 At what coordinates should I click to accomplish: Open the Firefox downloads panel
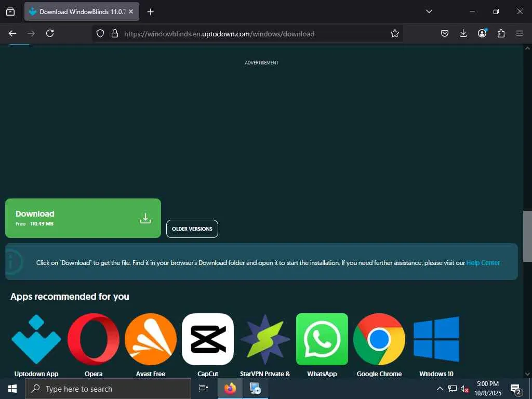(x=463, y=33)
